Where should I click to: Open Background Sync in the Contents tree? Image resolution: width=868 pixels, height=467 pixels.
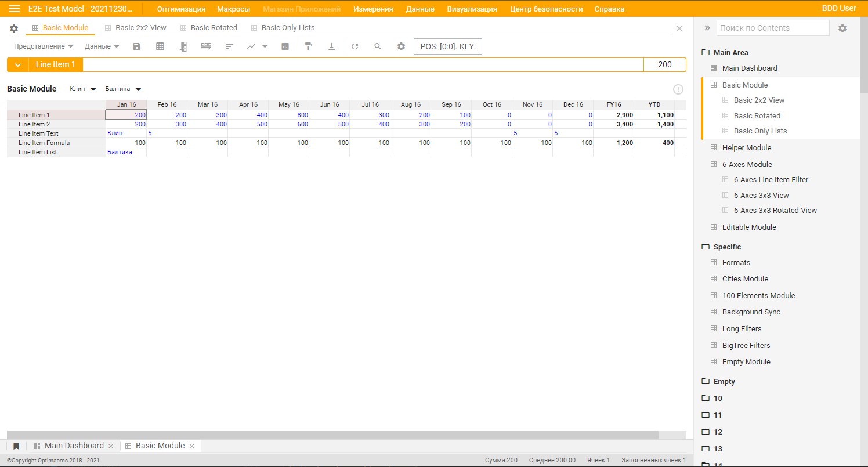(751, 312)
